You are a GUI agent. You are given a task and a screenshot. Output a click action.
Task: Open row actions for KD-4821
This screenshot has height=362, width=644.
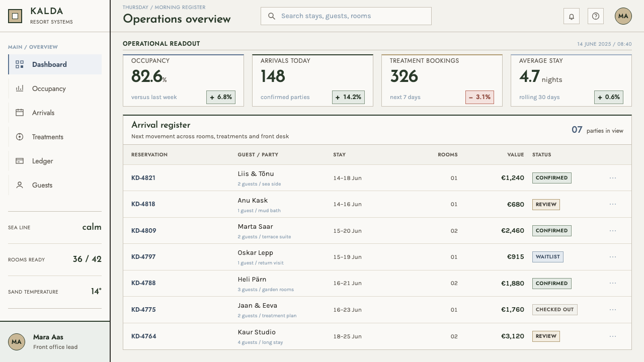[x=613, y=178]
